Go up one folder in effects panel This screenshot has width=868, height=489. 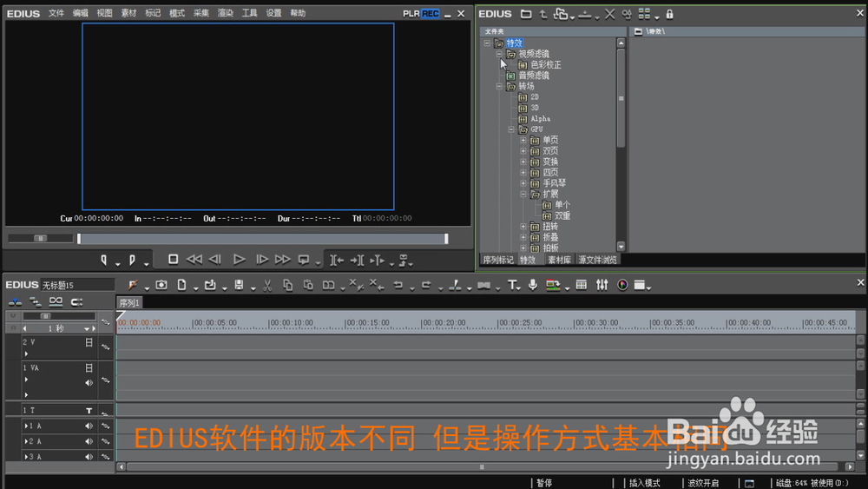click(x=543, y=14)
